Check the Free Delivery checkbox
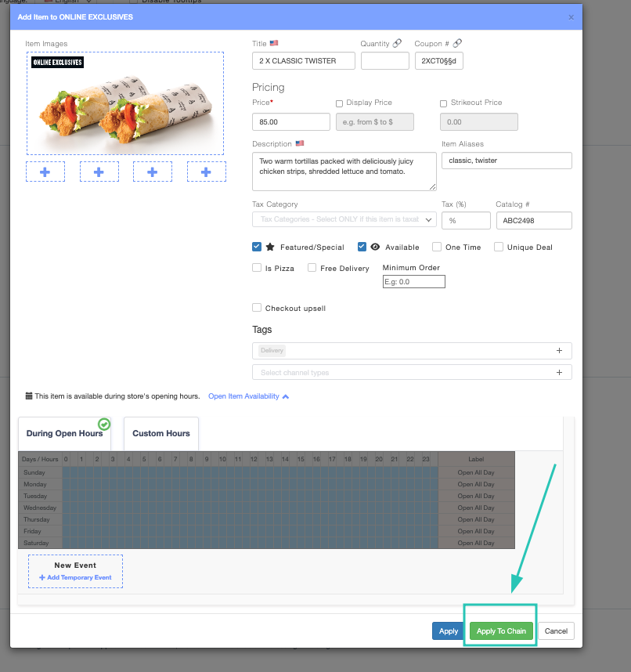The height and width of the screenshot is (672, 631). 312,268
